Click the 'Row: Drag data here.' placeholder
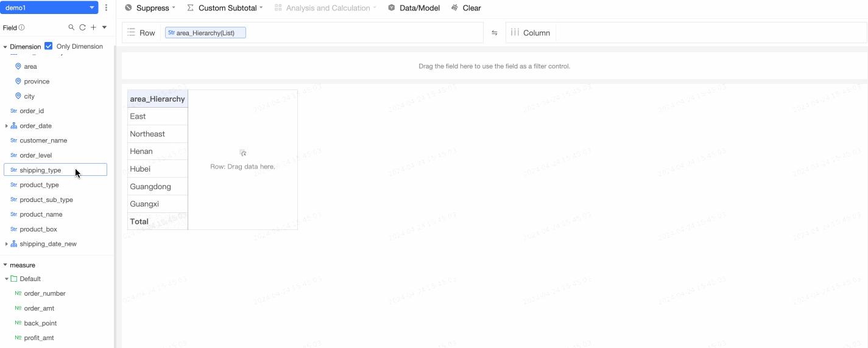Viewport: 868px width, 348px height. point(243,166)
